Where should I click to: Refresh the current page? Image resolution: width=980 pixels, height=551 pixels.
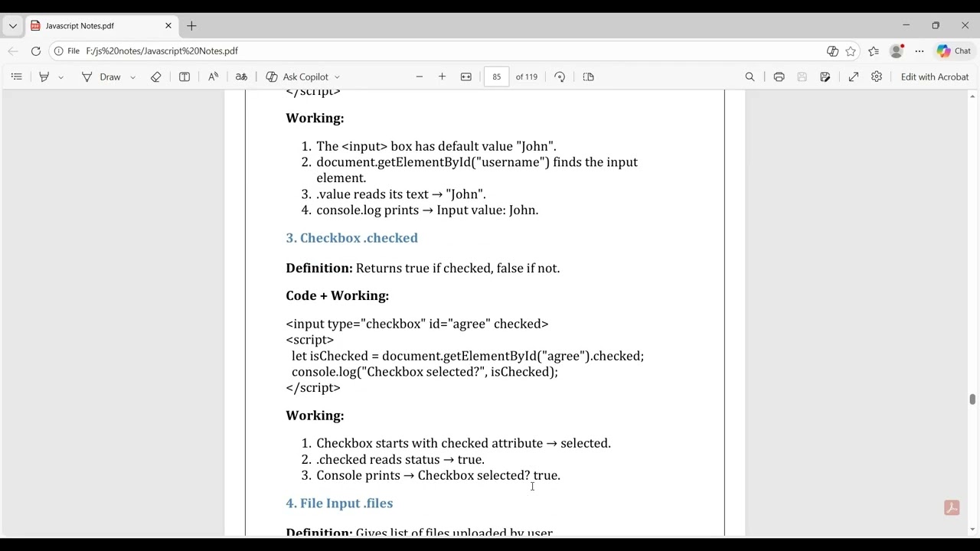pos(36,51)
